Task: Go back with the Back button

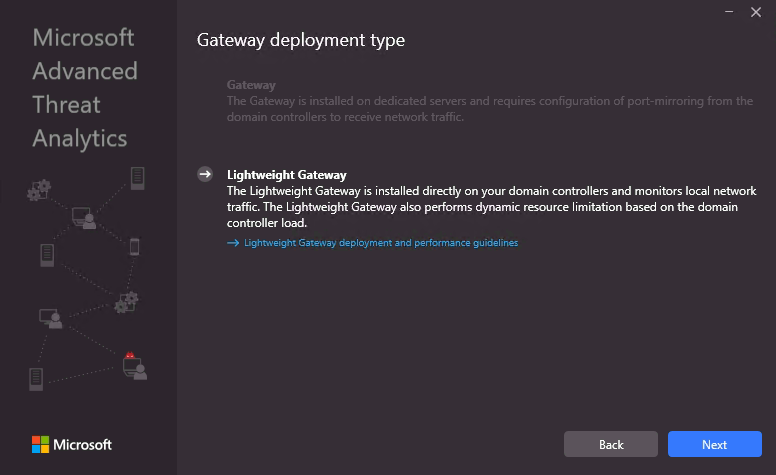Action: [611, 444]
